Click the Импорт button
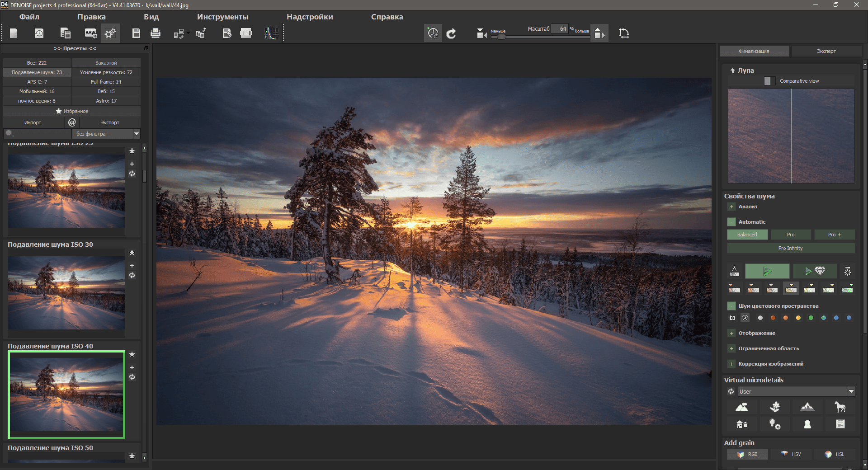Viewport: 868px width, 470px height. click(x=33, y=122)
